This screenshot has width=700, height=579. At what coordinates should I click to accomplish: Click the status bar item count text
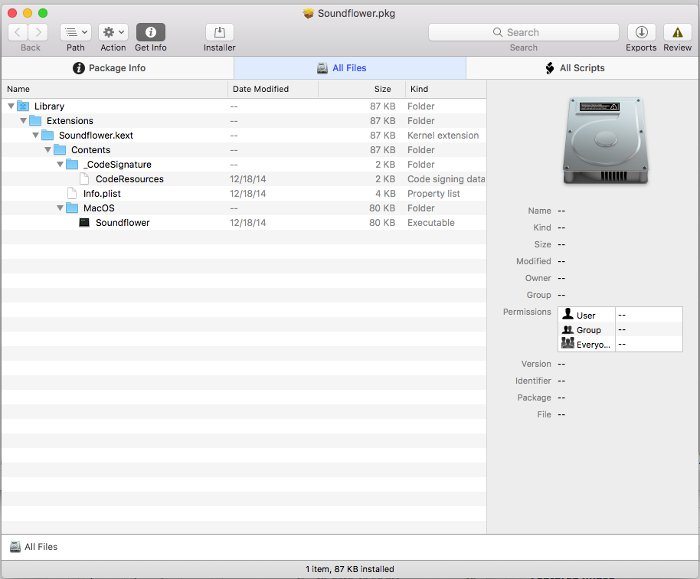click(x=350, y=569)
